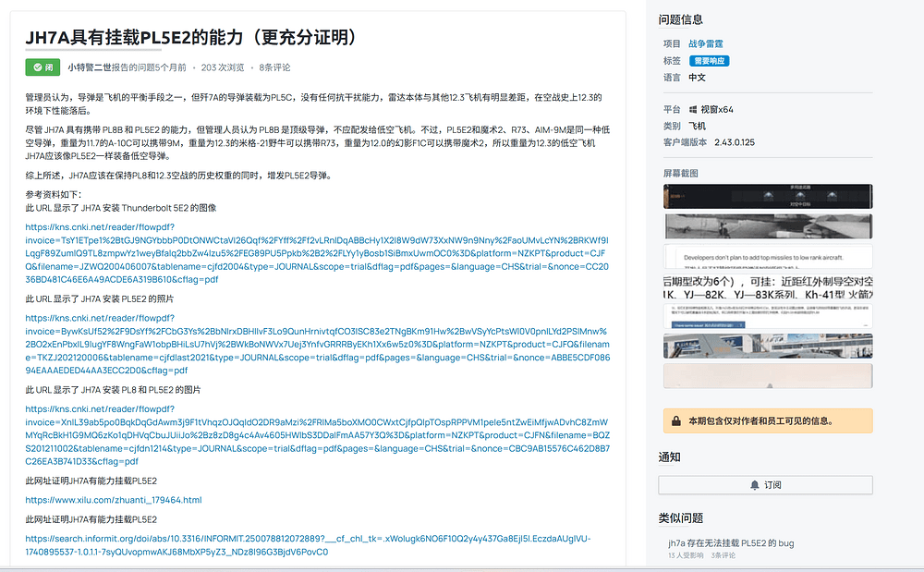
Task: Click client version 2.43.0.125 value
Action: (735, 142)
